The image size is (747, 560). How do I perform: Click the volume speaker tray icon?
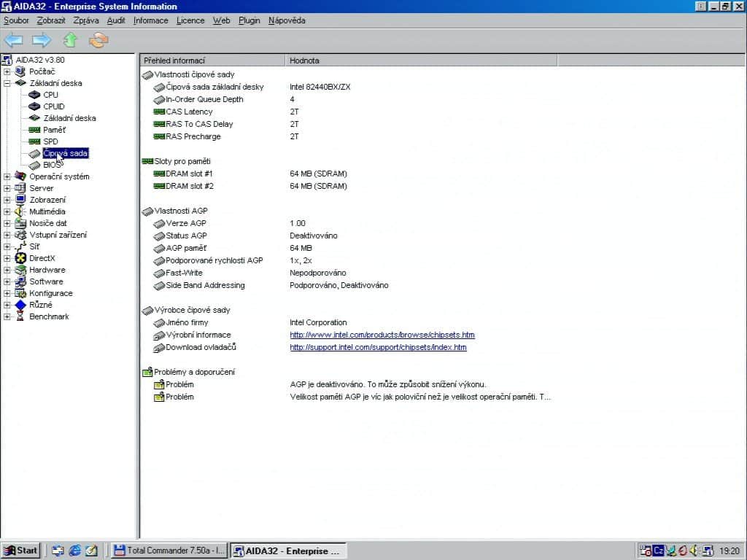click(x=694, y=551)
